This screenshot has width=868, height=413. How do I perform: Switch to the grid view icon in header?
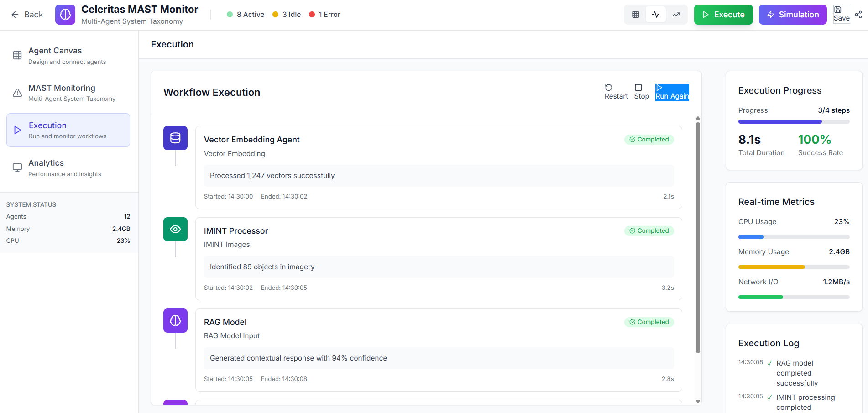click(x=635, y=15)
